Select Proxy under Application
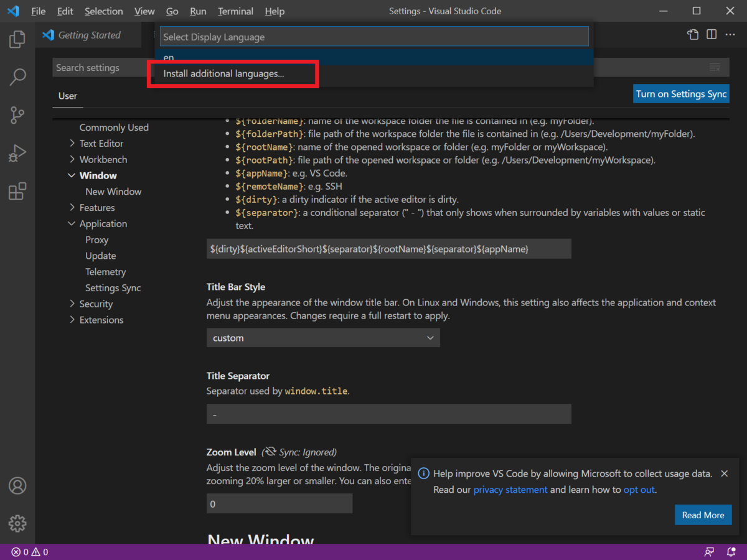The image size is (747, 560). pyautogui.click(x=97, y=240)
